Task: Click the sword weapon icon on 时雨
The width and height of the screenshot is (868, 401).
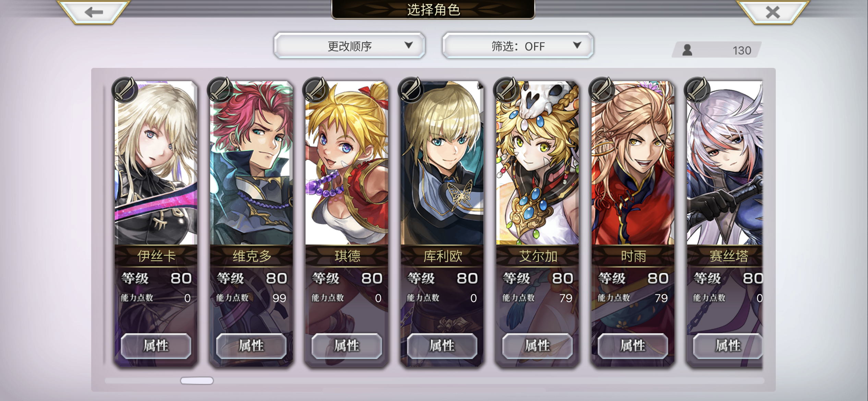Action: tap(601, 90)
